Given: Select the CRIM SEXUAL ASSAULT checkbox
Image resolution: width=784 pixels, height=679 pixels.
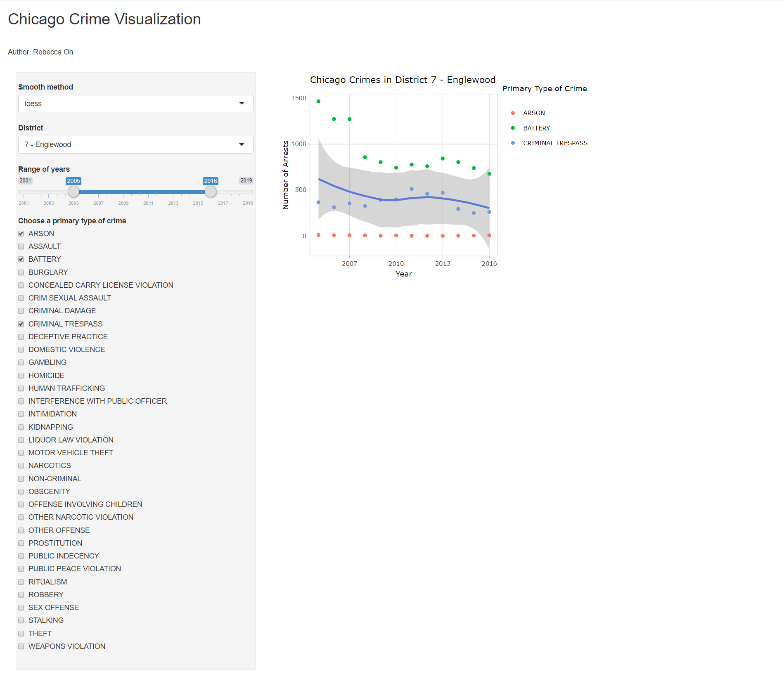Looking at the screenshot, I should pyautogui.click(x=21, y=298).
